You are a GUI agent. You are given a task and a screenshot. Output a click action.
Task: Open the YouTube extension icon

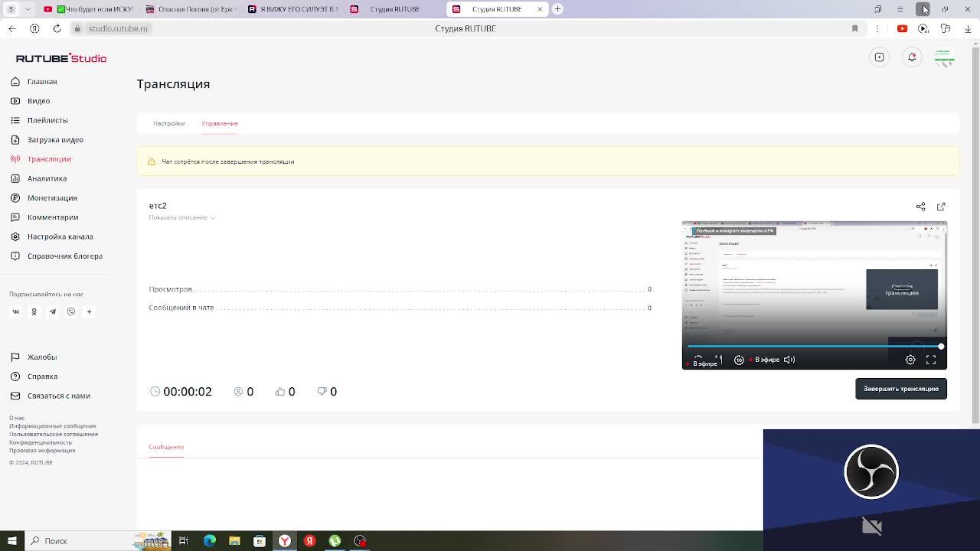pos(902,28)
